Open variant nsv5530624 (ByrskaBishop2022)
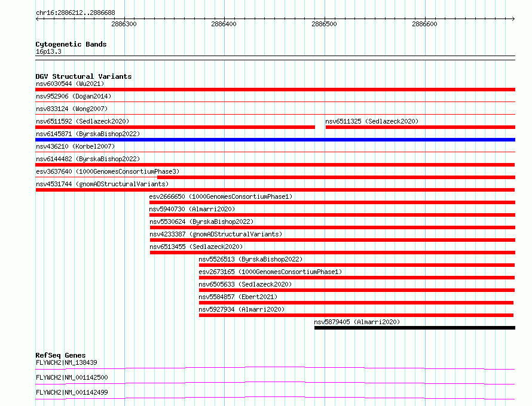The height and width of the screenshot is (406, 532). 201,222
